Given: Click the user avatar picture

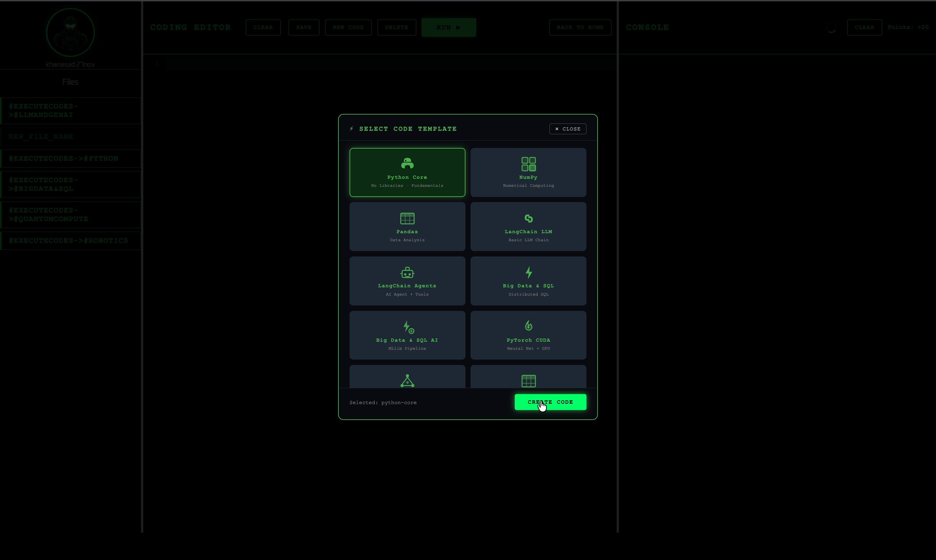Looking at the screenshot, I should (x=70, y=32).
